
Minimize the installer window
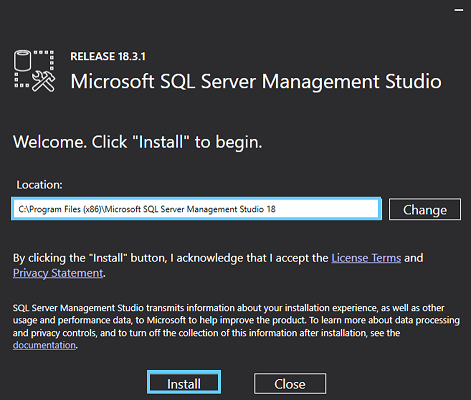click(459, 10)
